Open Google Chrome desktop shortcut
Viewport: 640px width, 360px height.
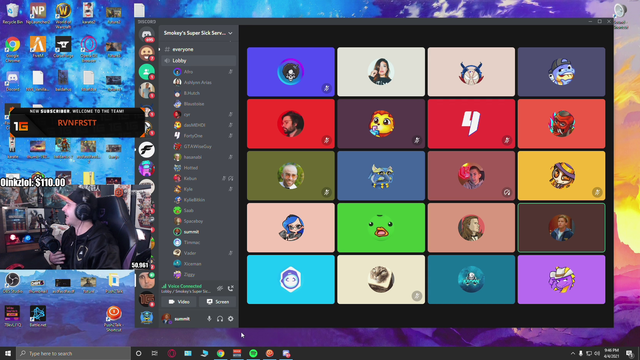(13, 49)
